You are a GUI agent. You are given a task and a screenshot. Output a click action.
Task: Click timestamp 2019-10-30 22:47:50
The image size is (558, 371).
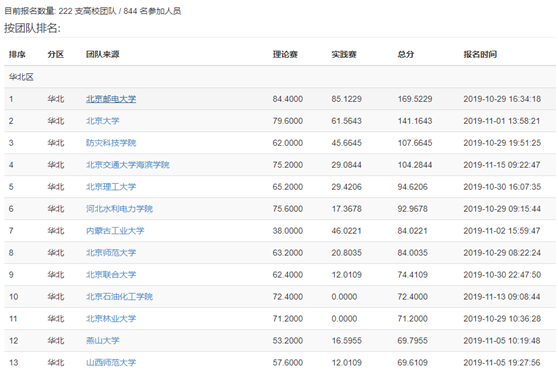502,275
